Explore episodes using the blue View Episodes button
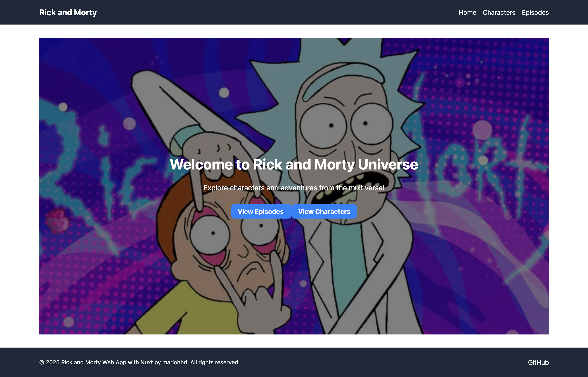The width and height of the screenshot is (588, 377). [x=261, y=211]
